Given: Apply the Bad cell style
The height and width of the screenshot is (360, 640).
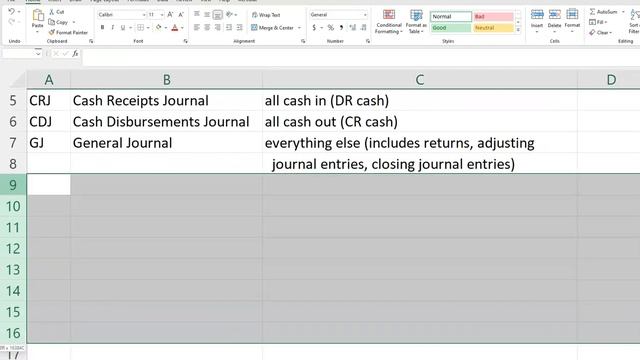Looking at the screenshot, I should [493, 16].
